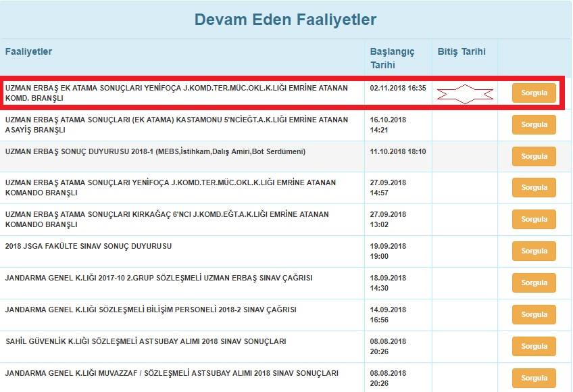Click Sorgula for 2018 JSGA Fakülte results
Image resolution: width=573 pixels, height=392 pixels.
534,251
